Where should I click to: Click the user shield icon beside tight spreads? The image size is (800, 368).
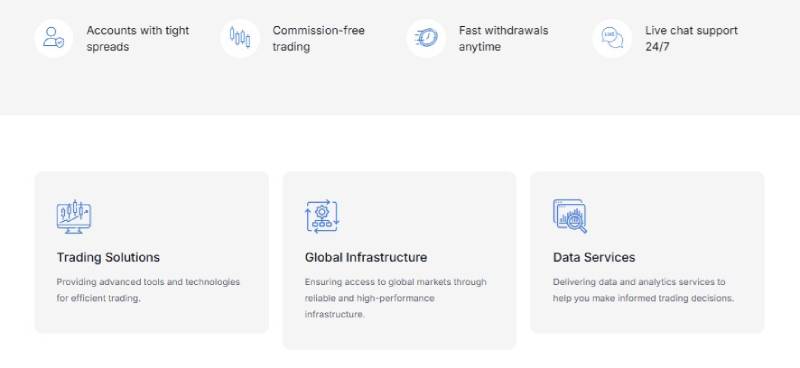[54, 38]
